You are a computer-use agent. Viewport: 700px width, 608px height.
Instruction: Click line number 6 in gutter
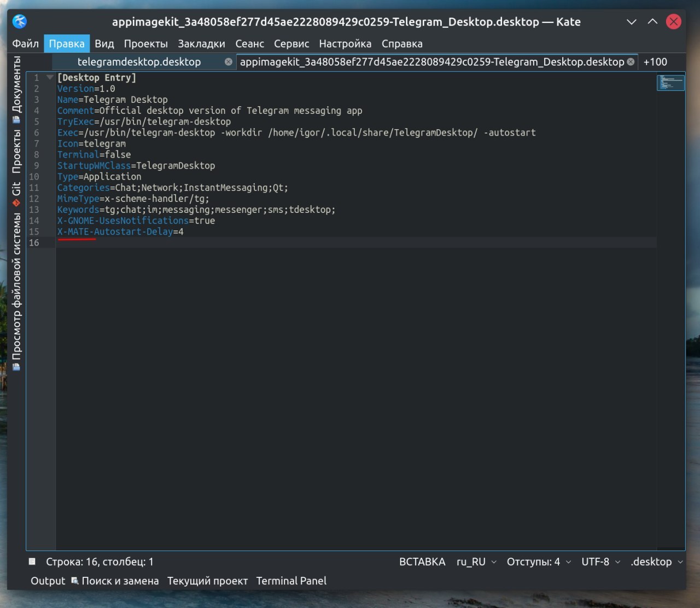(36, 132)
